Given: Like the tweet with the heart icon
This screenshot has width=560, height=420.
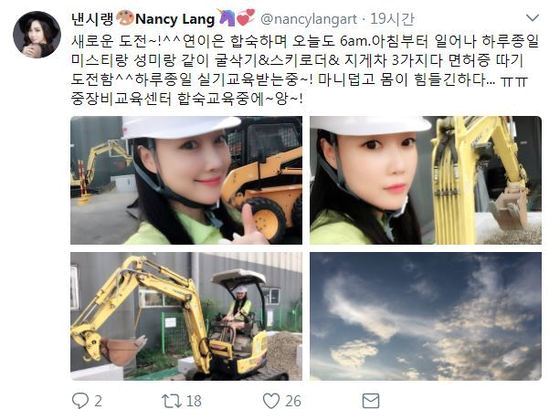Looking at the screenshot, I should click(x=271, y=401).
